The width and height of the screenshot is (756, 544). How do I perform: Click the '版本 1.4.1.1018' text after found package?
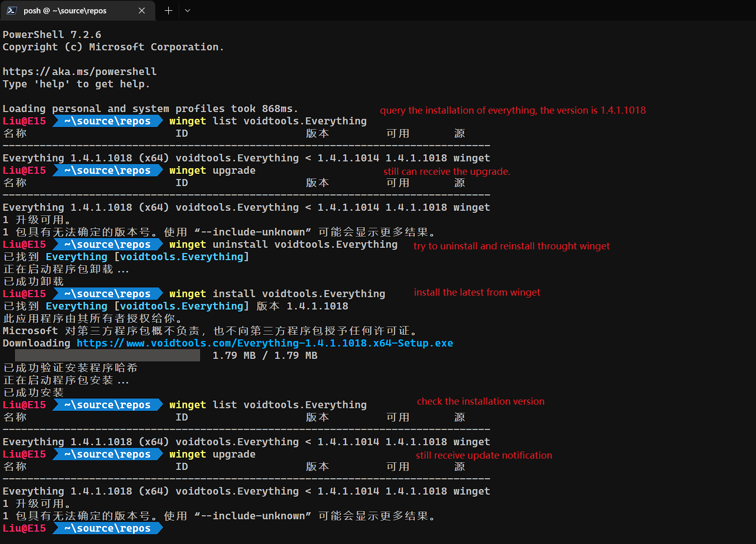tap(302, 306)
